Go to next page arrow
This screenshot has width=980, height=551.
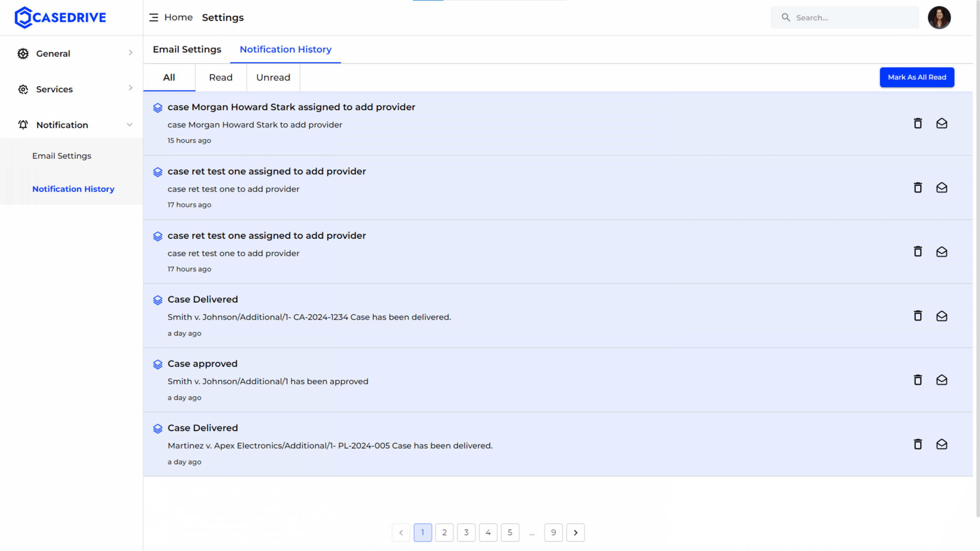[575, 532]
